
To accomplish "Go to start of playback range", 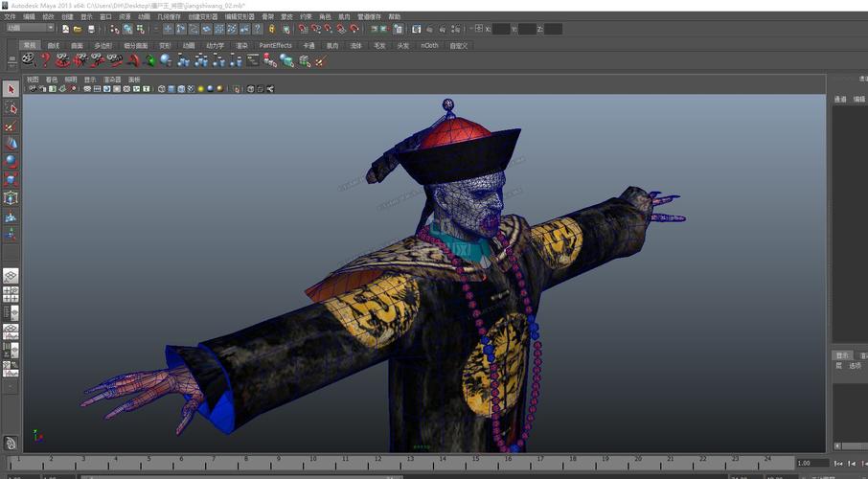I will [x=838, y=463].
